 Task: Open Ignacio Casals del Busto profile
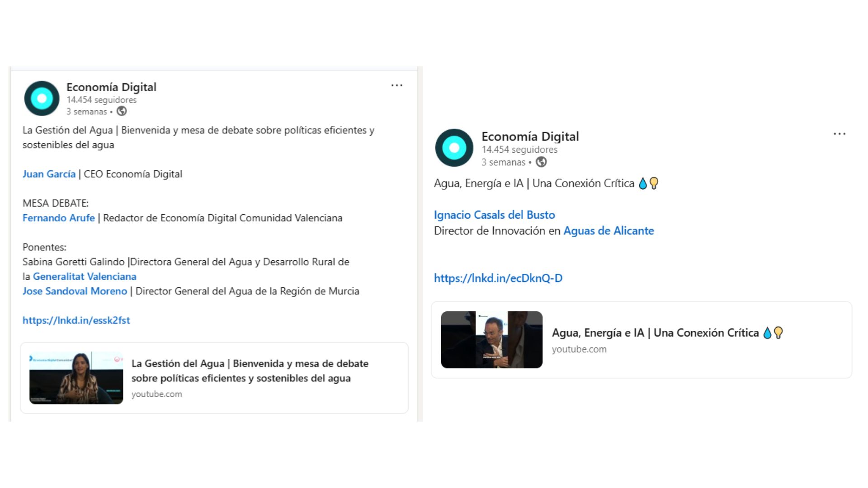pos(494,215)
